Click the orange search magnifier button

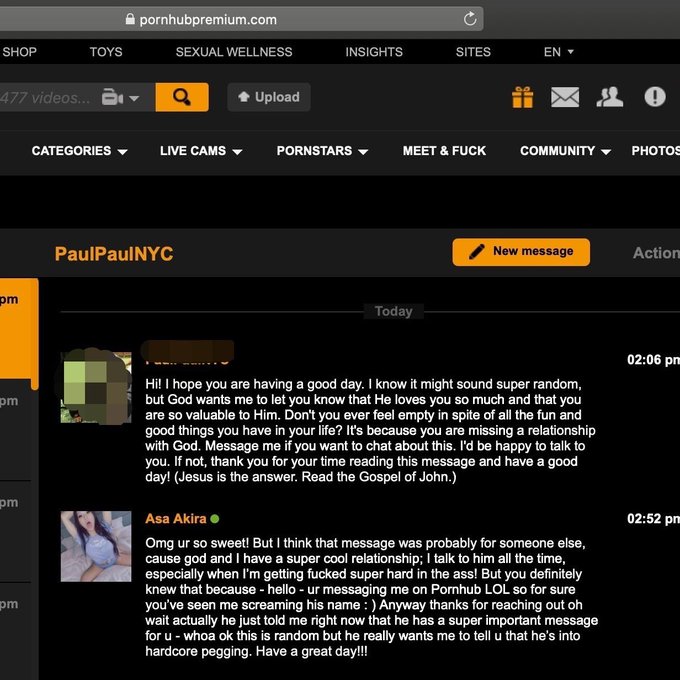[182, 97]
